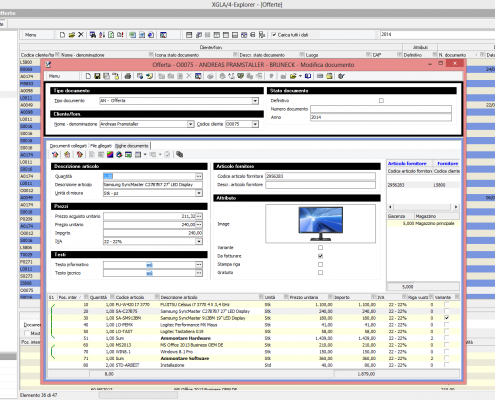Open Codice cliente dropdown
The image size is (495, 400).
pos(255,124)
